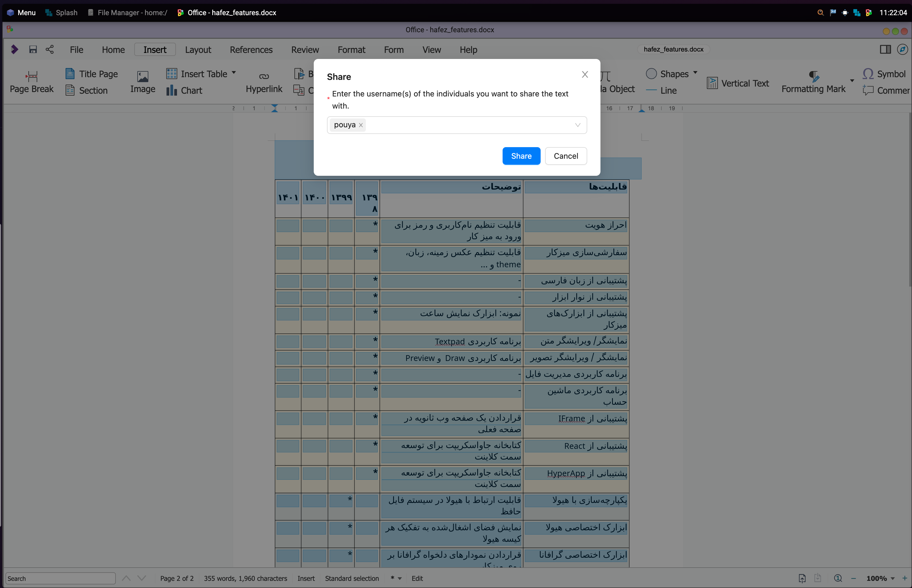This screenshot has width=912, height=588.
Task: Click the save document icon
Action: click(x=33, y=50)
